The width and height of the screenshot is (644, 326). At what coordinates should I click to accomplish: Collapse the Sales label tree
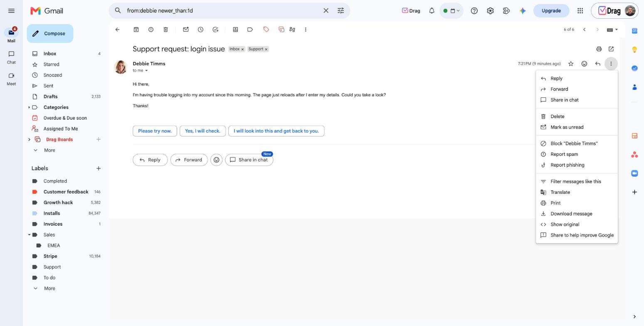29,235
